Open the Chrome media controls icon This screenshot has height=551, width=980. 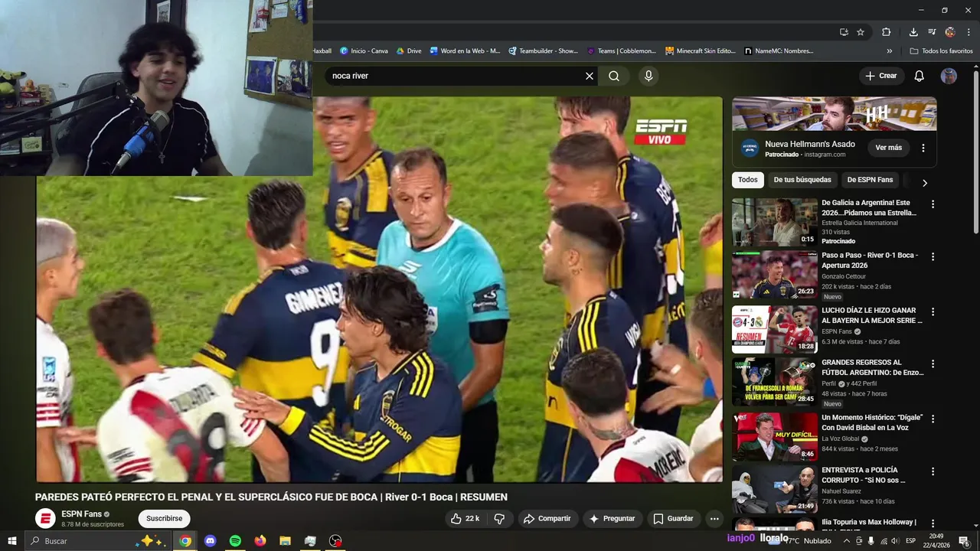[932, 32]
